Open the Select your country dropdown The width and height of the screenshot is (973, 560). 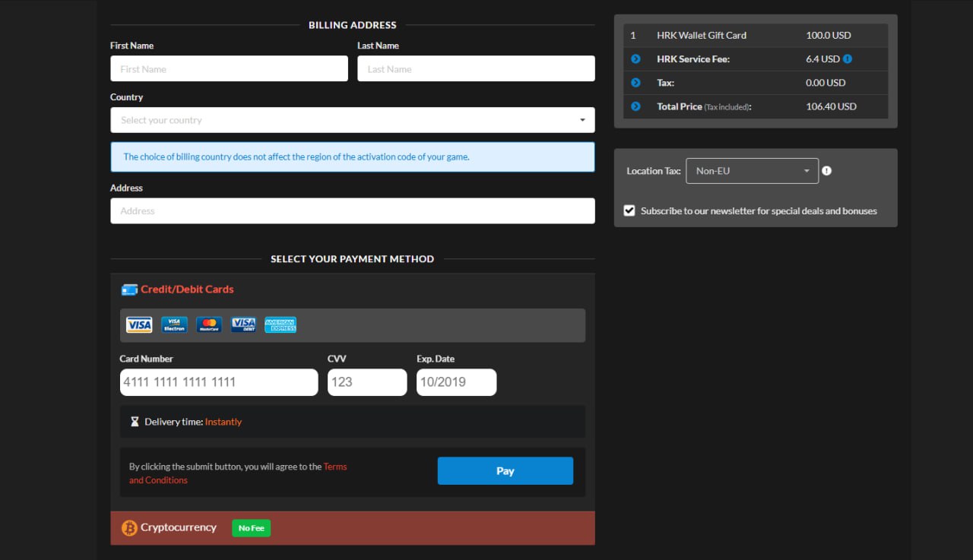tap(352, 120)
